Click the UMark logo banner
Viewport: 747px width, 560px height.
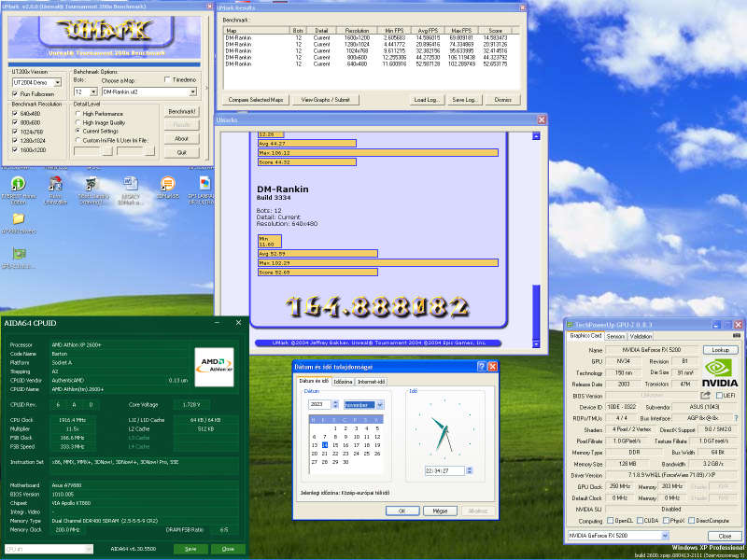[x=104, y=37]
